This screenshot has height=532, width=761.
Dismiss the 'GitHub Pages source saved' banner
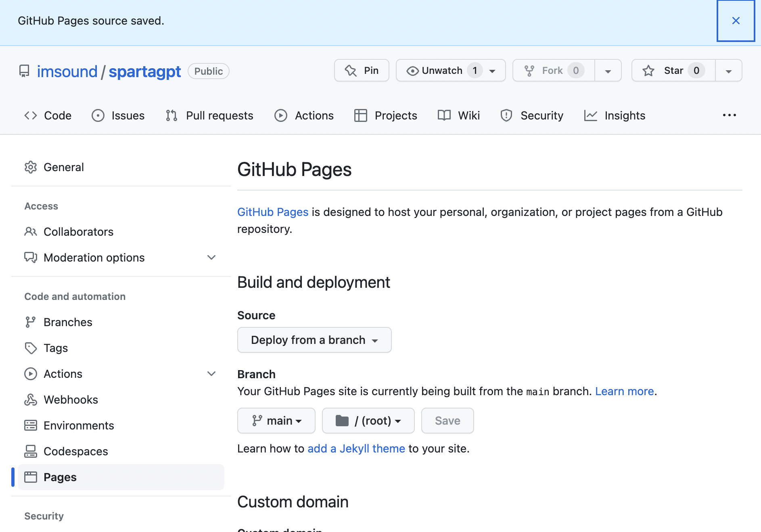(x=736, y=21)
